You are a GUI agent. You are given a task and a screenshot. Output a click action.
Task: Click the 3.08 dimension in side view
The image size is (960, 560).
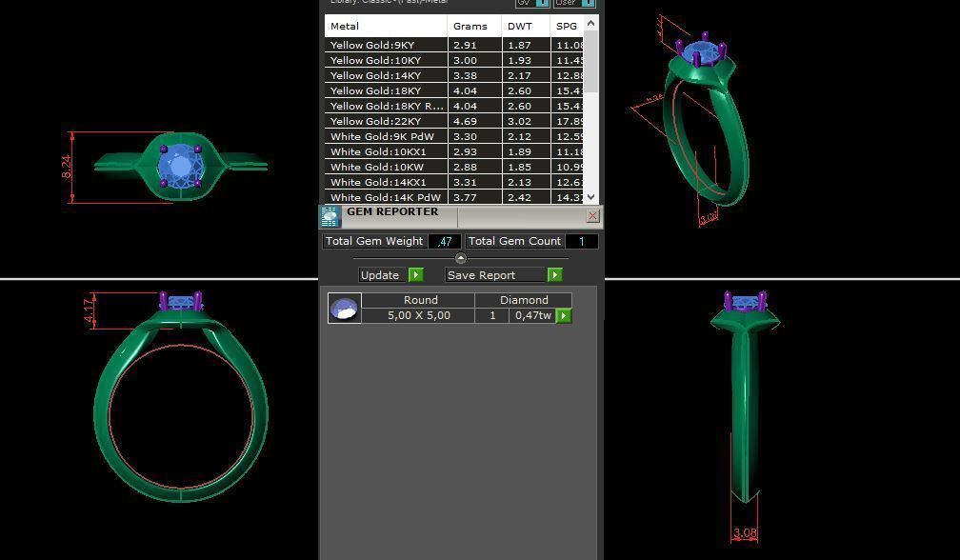tap(745, 533)
